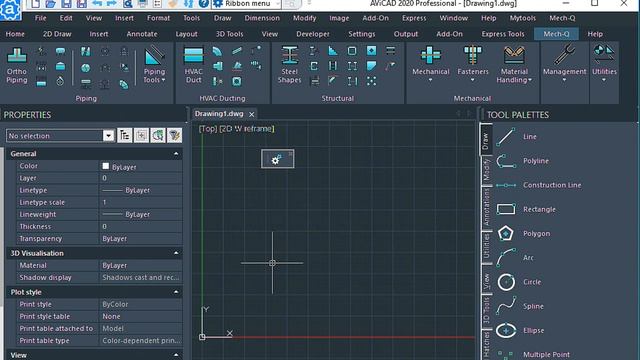Click the quick select funnel icon in Properties
This screenshot has height=360, width=640.
coord(174,136)
